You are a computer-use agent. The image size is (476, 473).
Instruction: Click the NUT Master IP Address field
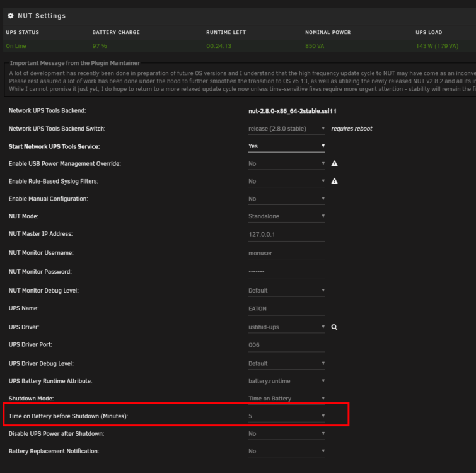coord(287,235)
